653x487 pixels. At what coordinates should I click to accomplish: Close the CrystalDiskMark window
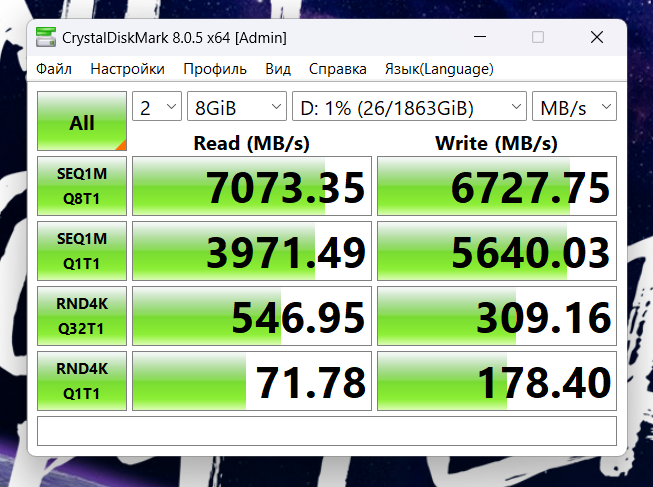point(597,37)
